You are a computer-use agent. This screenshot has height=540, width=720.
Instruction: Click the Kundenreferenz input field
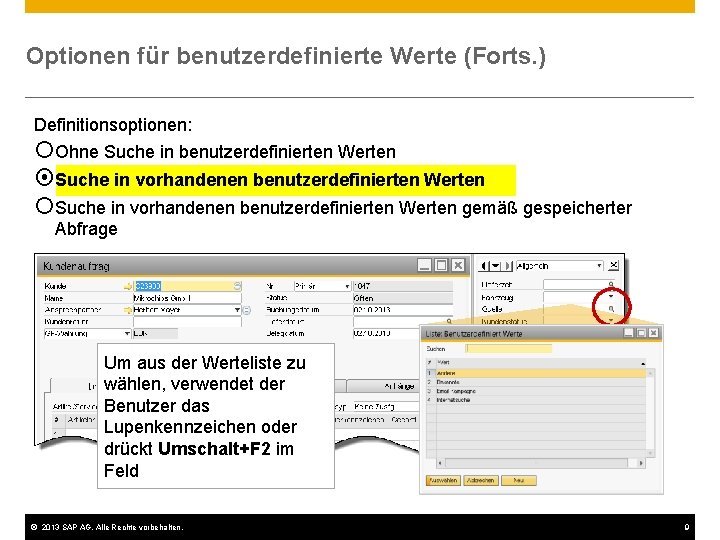coord(187,321)
